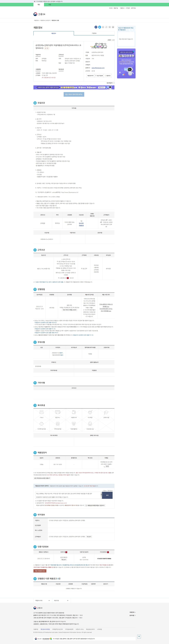Viewport: 169px width, 644px height.
Task: Click the 지도보기 button
Action: point(89,537)
